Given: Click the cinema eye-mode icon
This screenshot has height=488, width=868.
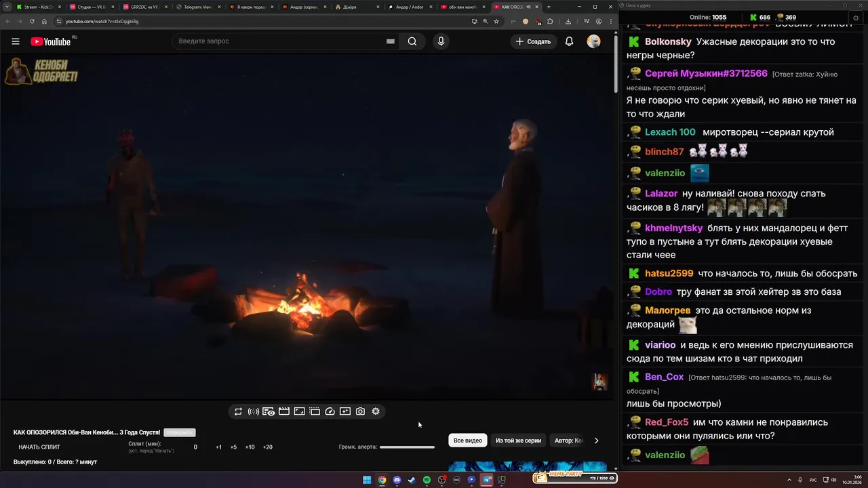Looking at the screenshot, I should click(269, 411).
